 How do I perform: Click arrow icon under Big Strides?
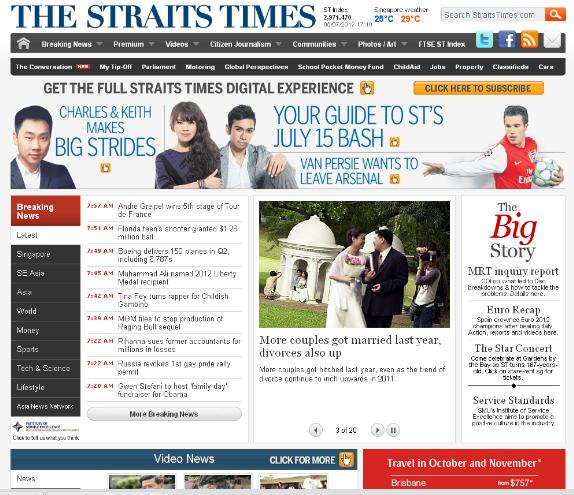tap(105, 168)
